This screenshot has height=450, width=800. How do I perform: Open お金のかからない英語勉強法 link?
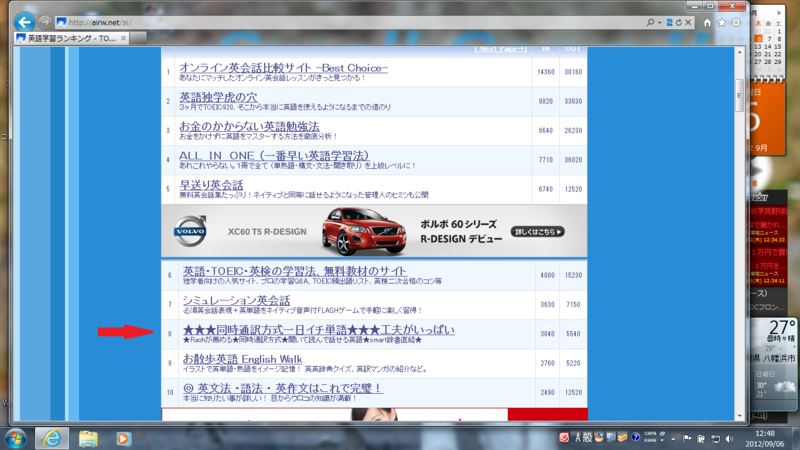pos(249,126)
